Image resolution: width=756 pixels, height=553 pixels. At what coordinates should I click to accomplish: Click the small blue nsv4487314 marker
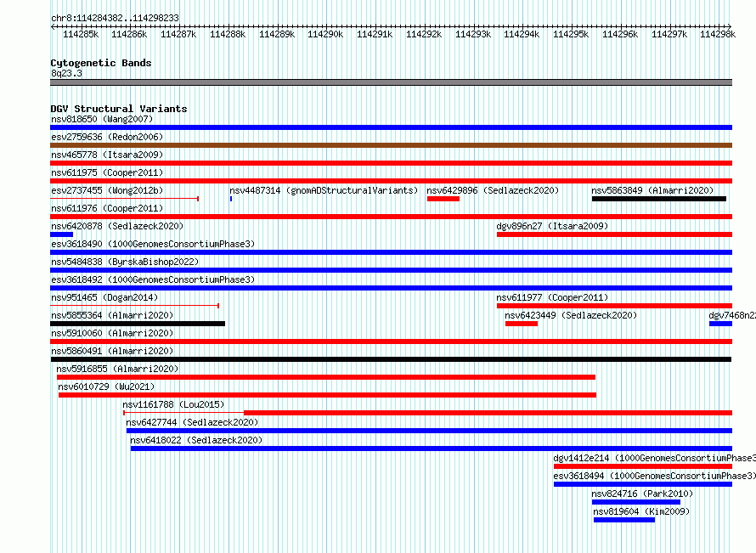pos(231,199)
